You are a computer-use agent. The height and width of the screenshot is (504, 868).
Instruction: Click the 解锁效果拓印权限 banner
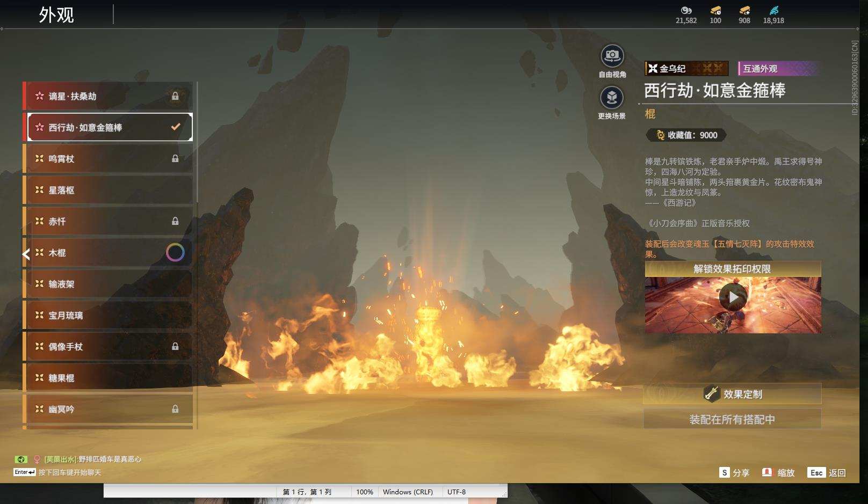click(x=733, y=269)
